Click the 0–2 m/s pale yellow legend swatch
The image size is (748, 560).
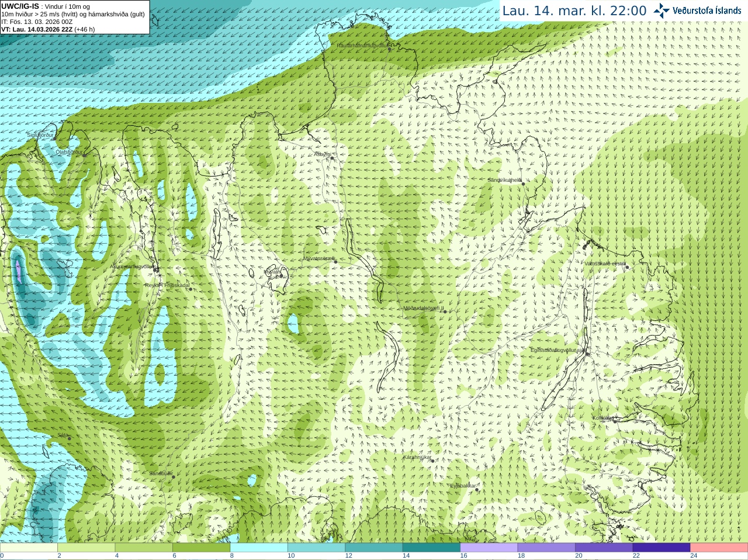[x=29, y=548]
